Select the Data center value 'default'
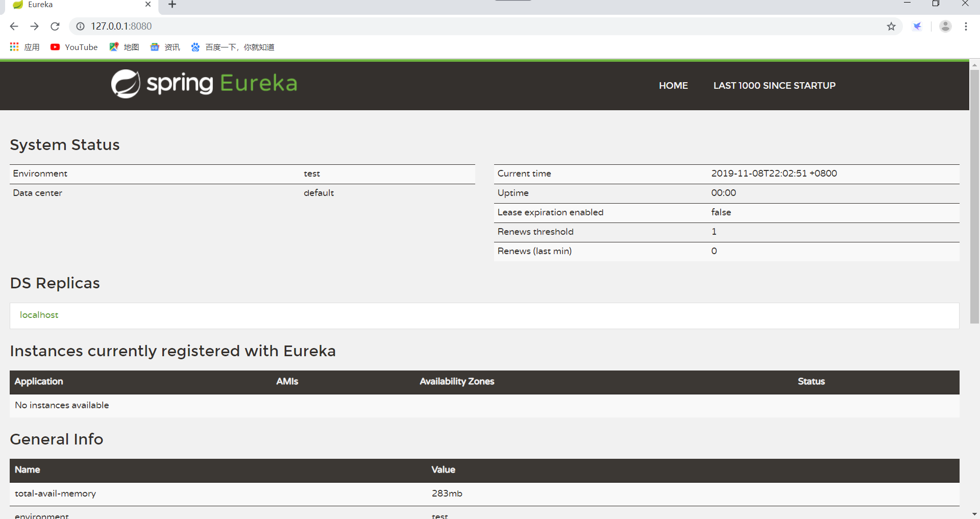 click(319, 193)
